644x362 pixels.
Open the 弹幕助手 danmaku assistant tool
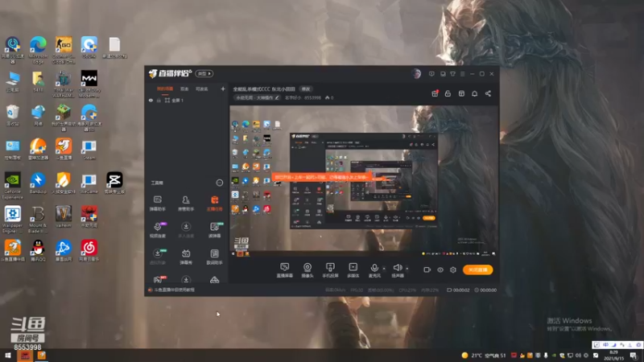[157, 204]
